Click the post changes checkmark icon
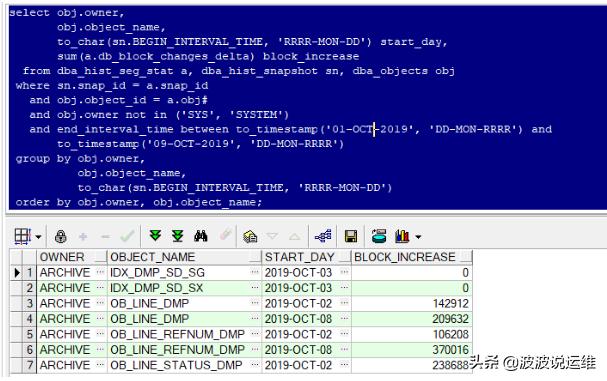Screen dimensions: 607x381 [x=127, y=236]
